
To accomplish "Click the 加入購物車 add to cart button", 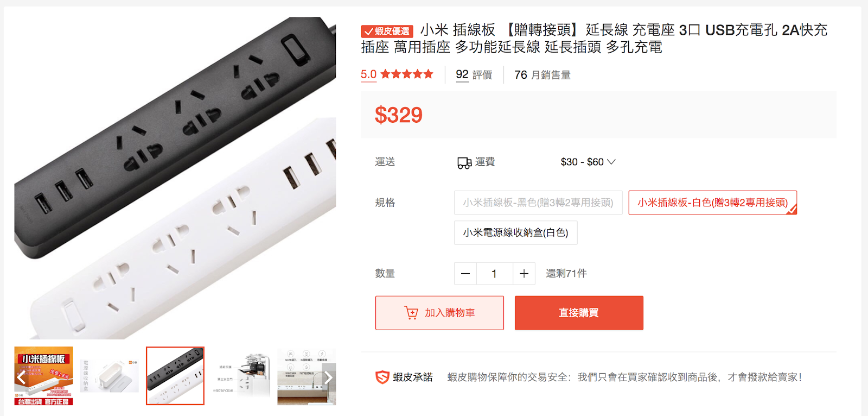I will (440, 313).
